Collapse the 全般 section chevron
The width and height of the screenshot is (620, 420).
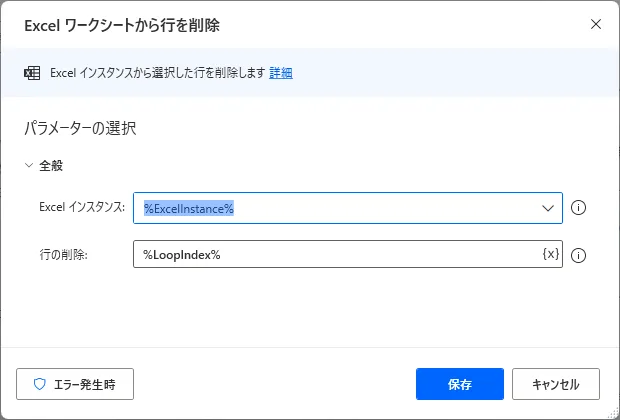click(28, 165)
